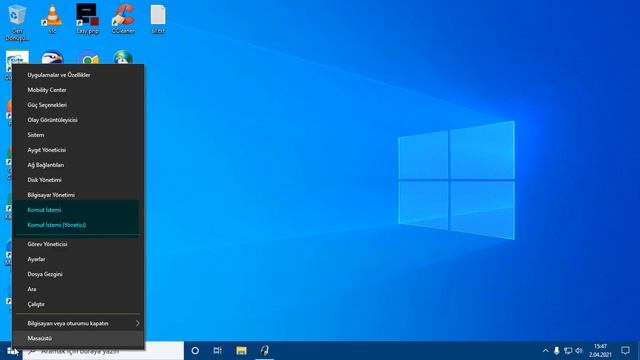Open Ağ Bağlantıları
The height and width of the screenshot is (360, 640).
pos(78,165)
